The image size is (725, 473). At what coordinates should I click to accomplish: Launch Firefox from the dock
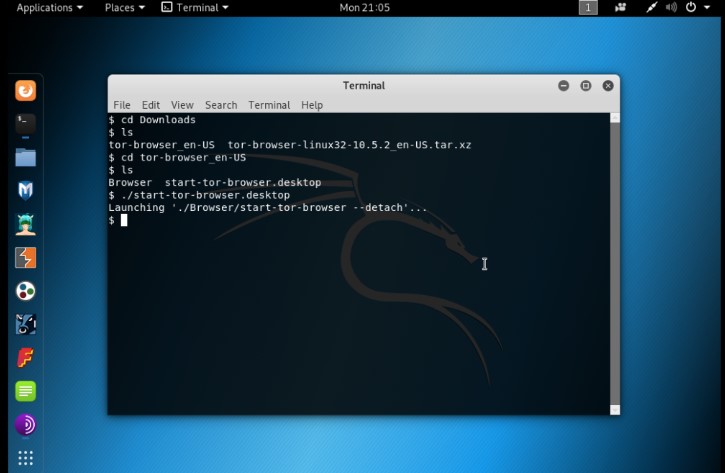[25, 91]
